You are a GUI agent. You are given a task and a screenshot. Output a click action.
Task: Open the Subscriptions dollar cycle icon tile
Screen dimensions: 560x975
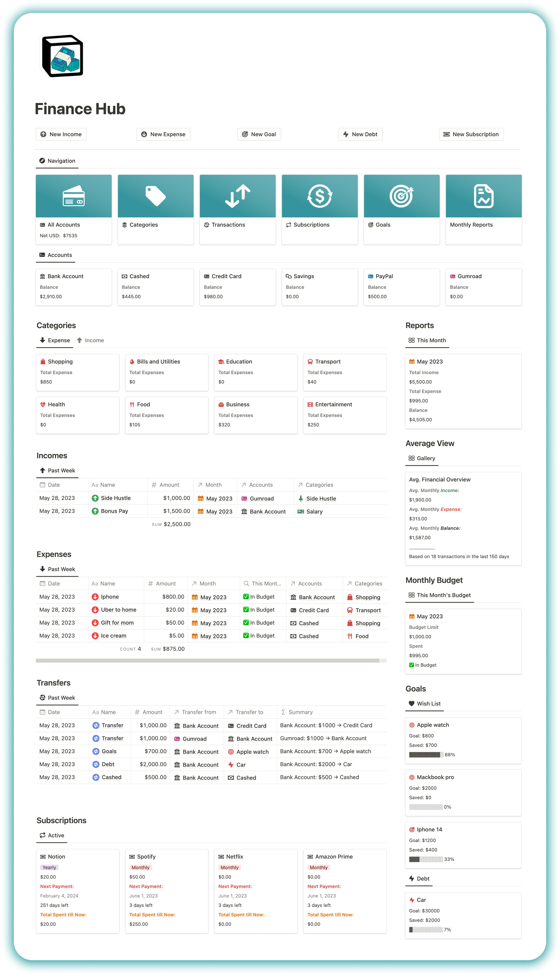(319, 196)
